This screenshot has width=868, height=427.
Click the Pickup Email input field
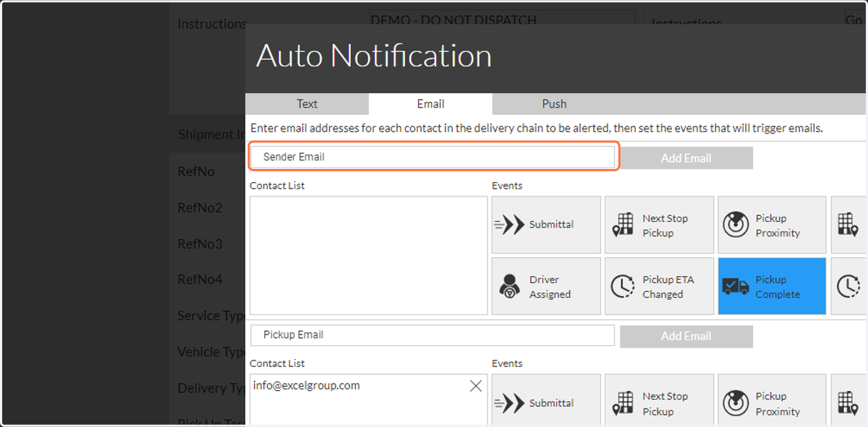tap(433, 335)
